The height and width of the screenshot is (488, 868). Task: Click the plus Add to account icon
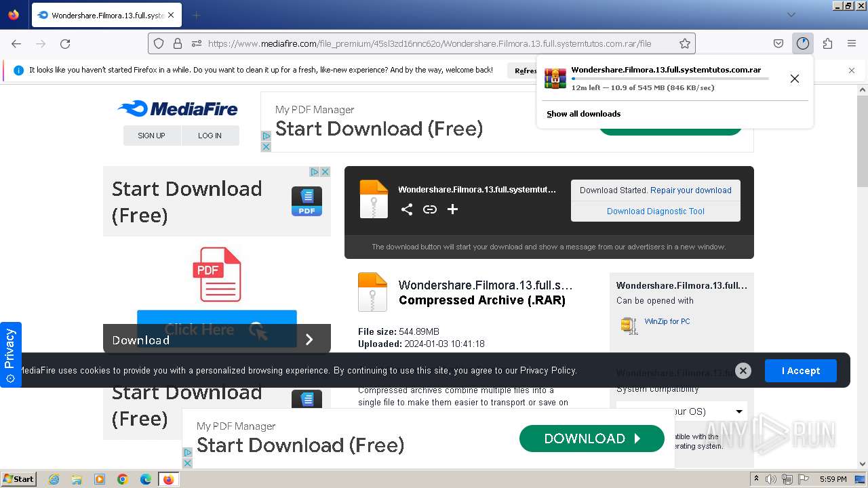tap(452, 209)
